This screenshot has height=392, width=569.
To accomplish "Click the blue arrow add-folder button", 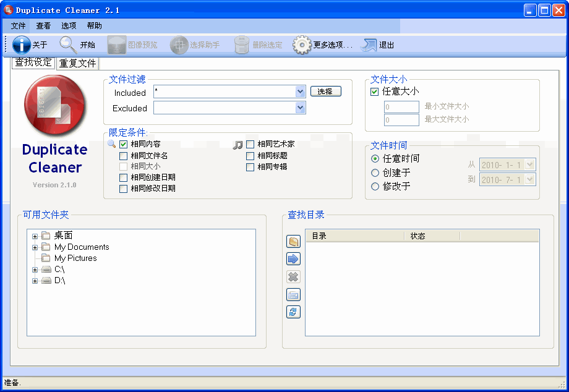I will point(293,258).
